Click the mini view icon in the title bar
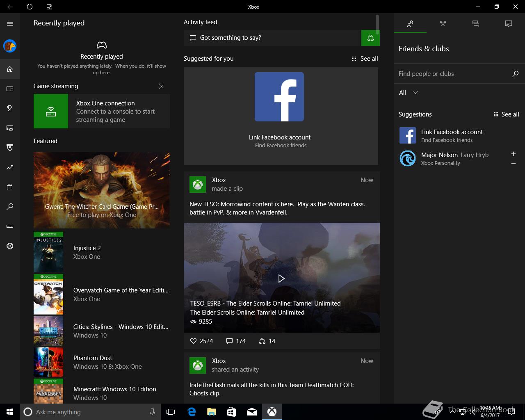This screenshot has width=525, height=420. [x=49, y=7]
